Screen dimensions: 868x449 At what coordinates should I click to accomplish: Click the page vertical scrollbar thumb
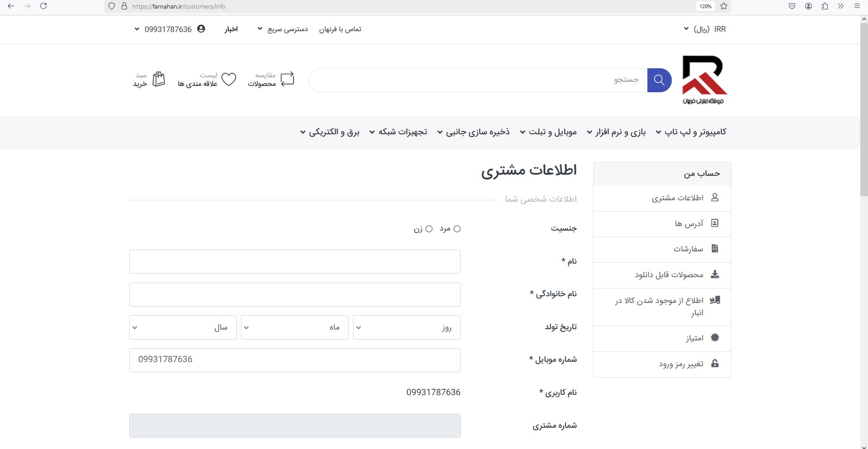863,109
